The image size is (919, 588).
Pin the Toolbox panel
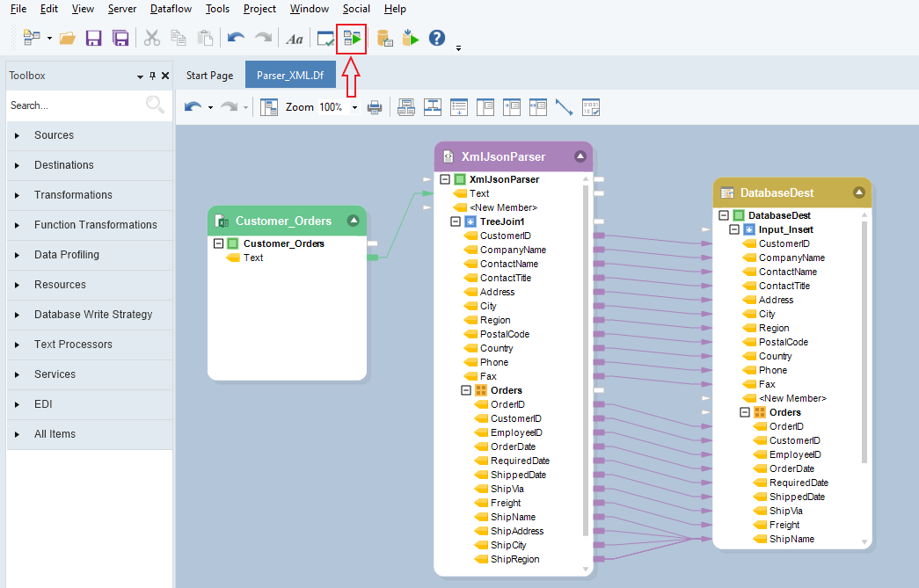(x=152, y=76)
